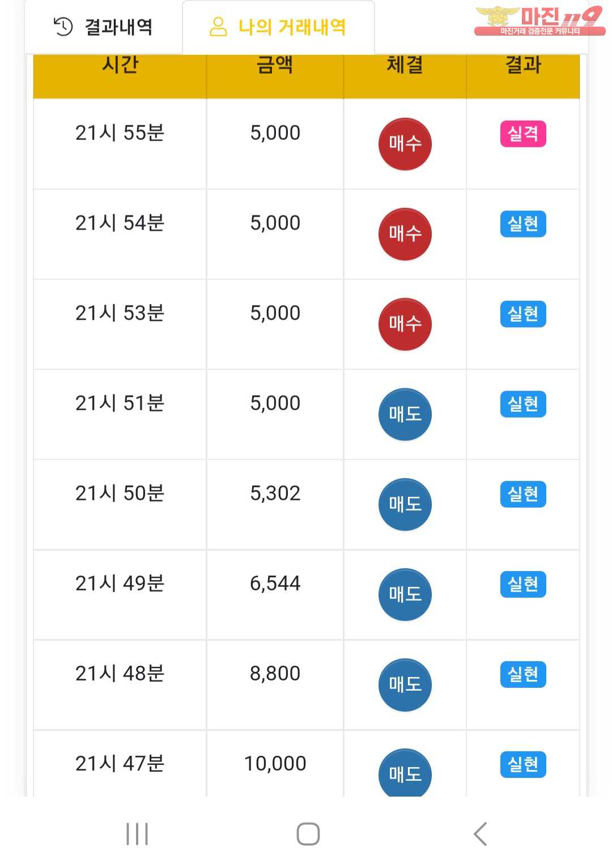Tap Android home navigation button
The image size is (612, 868).
click(x=308, y=834)
